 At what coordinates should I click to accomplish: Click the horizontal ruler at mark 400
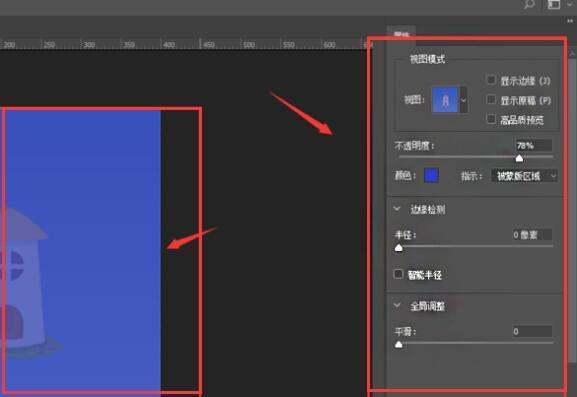(169, 45)
